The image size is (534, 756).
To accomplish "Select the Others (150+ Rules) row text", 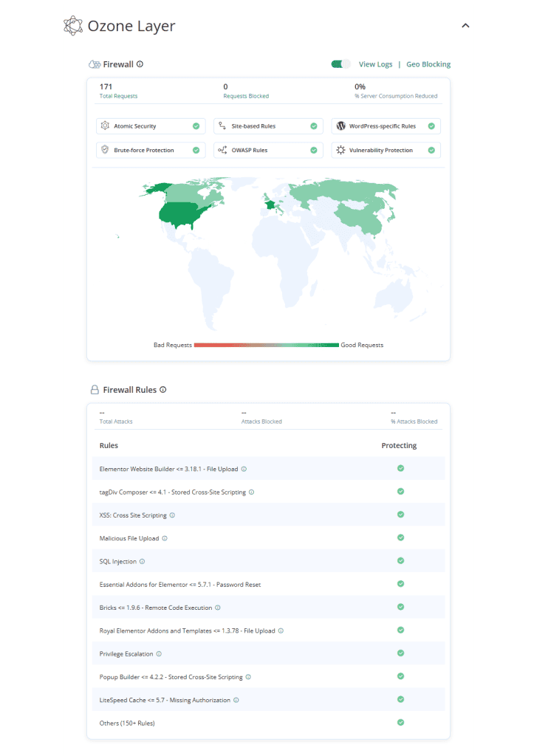I will pyautogui.click(x=127, y=724).
